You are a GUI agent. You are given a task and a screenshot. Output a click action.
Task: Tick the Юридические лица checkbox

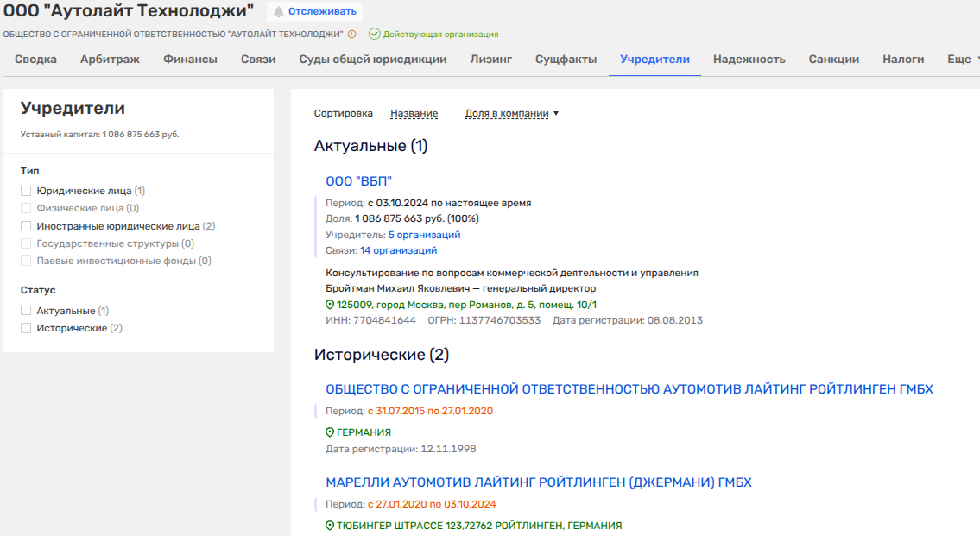click(26, 191)
